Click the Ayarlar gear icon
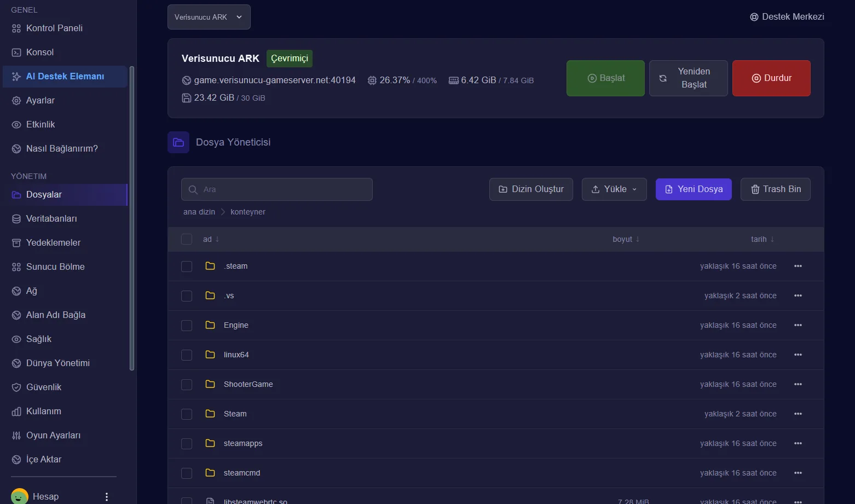This screenshot has width=855, height=504. click(16, 101)
